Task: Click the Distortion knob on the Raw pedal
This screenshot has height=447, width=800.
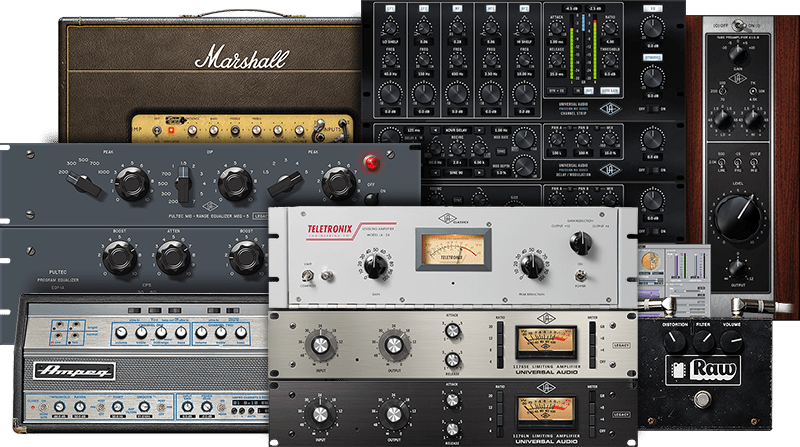Action: pyautogui.click(x=675, y=341)
